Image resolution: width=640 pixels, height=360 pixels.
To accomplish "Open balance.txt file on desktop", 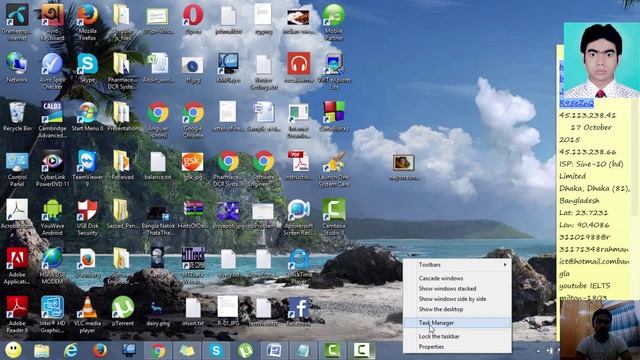I will [158, 165].
